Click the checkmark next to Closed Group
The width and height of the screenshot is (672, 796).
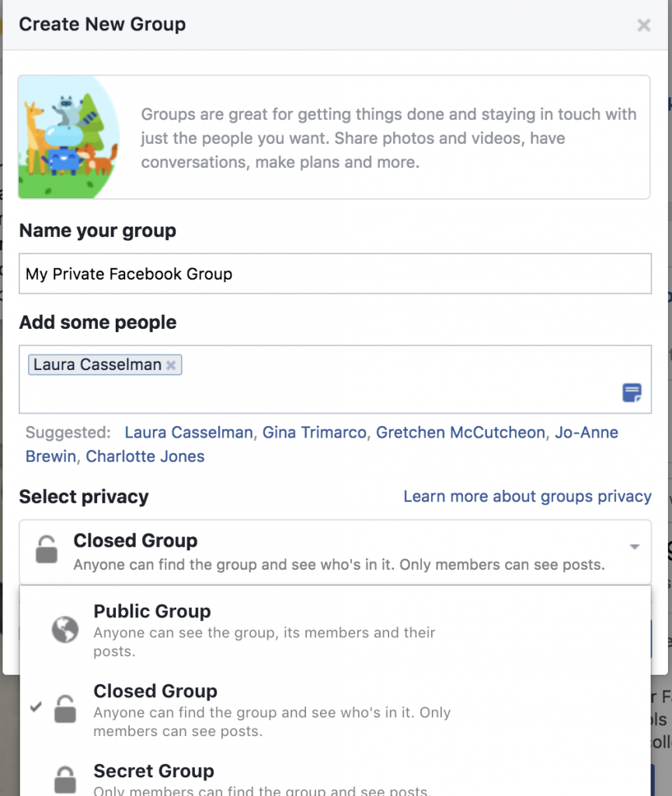coord(35,708)
